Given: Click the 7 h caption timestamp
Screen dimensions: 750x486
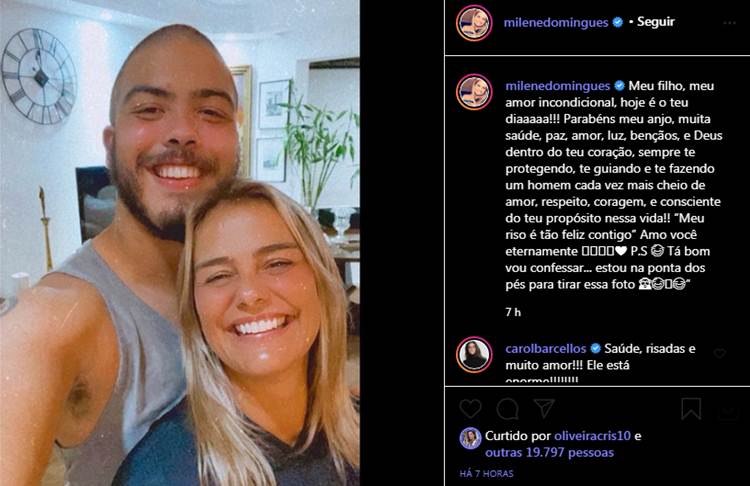Looking at the screenshot, I should point(513,312).
